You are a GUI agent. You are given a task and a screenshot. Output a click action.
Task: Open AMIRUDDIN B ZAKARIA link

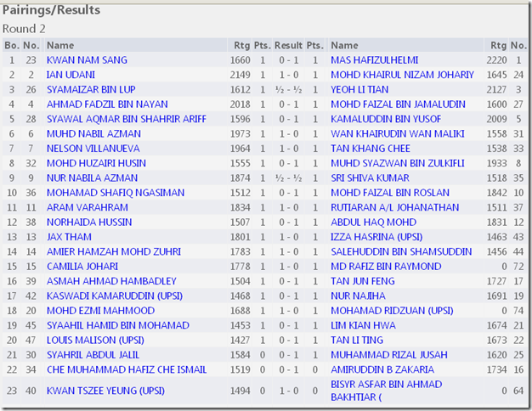382,369
